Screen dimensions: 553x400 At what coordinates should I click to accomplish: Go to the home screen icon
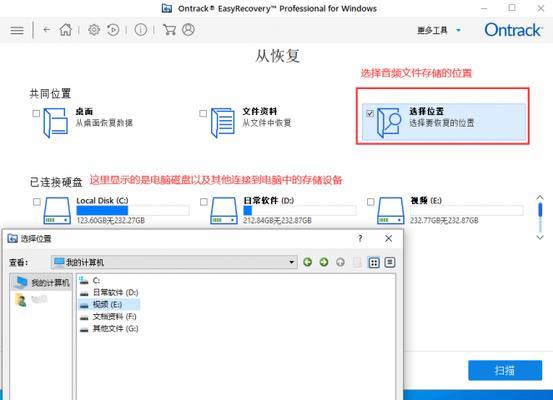pos(66,30)
